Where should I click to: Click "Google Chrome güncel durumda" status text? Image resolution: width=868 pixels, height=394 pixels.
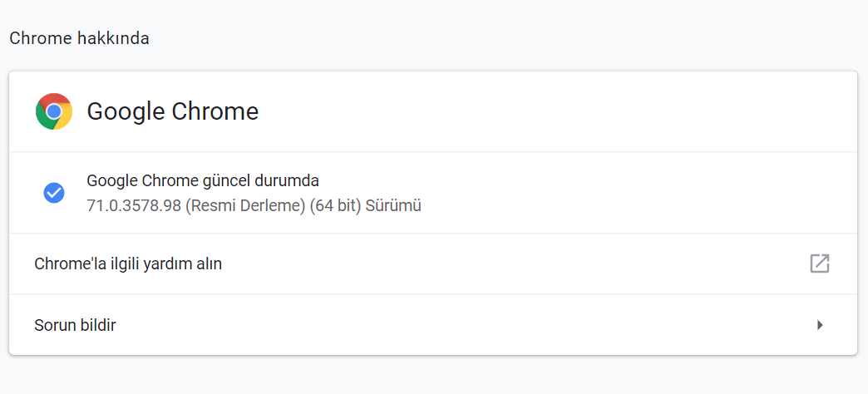(203, 180)
